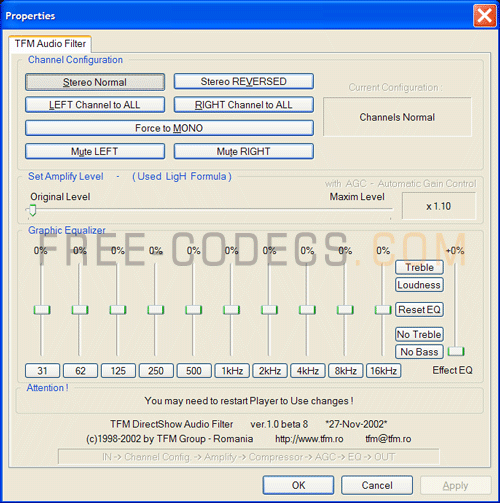Viewport: 500px width, 503px height.
Task: Mute the RIGHT channel
Action: tap(244, 151)
